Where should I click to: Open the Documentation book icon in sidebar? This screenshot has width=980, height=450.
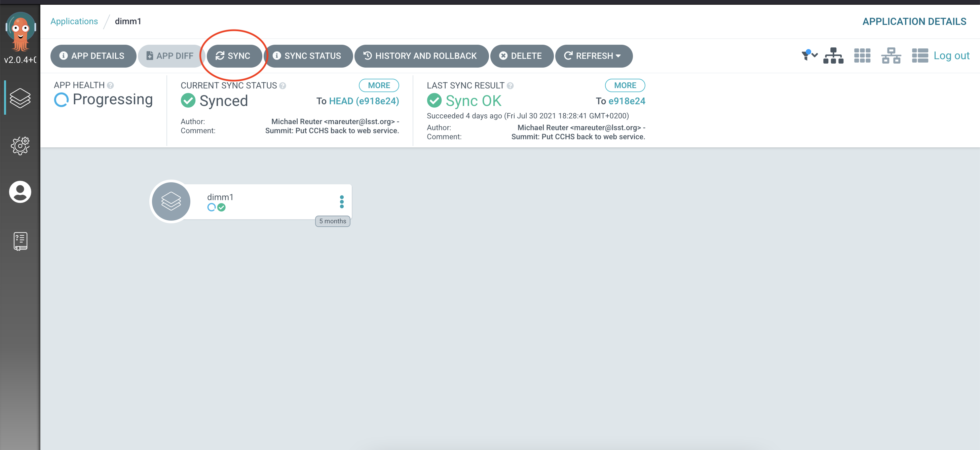click(20, 241)
